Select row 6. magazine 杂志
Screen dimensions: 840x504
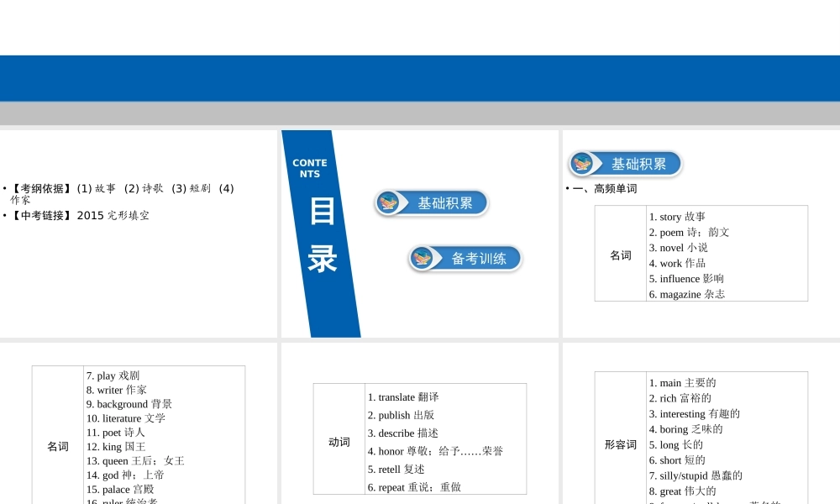[687, 294]
